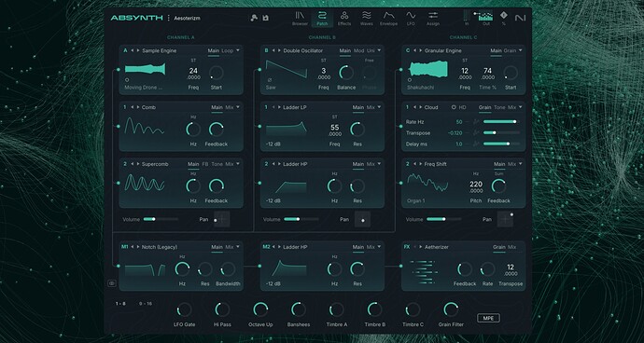
Task: Click the Channel A pan XY pad
Action: click(x=222, y=220)
